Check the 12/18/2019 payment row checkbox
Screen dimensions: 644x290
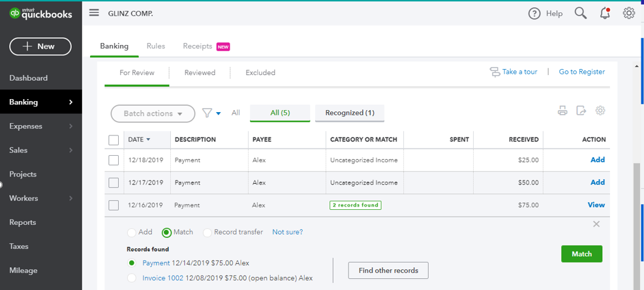(x=114, y=160)
